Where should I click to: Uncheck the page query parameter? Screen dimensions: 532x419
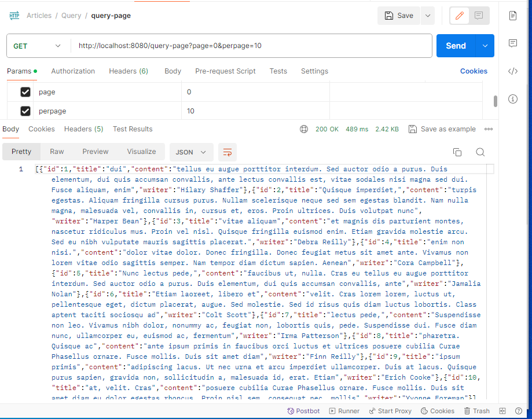point(24,91)
